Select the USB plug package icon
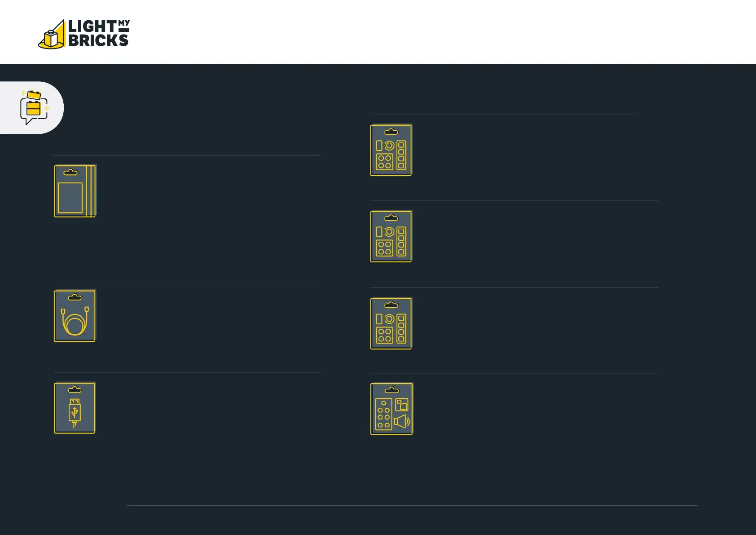The width and height of the screenshot is (756, 535). pyautogui.click(x=75, y=408)
